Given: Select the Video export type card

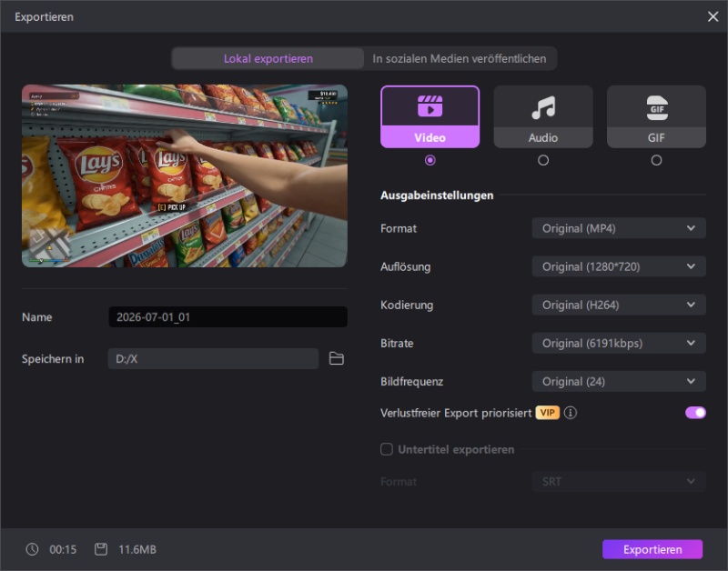Looking at the screenshot, I should point(430,117).
